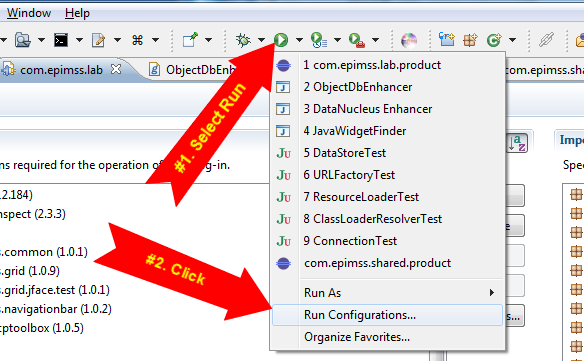The image size is (584, 361).
Task: Open dropdown arrow beside Debug bug icon
Action: 261,40
